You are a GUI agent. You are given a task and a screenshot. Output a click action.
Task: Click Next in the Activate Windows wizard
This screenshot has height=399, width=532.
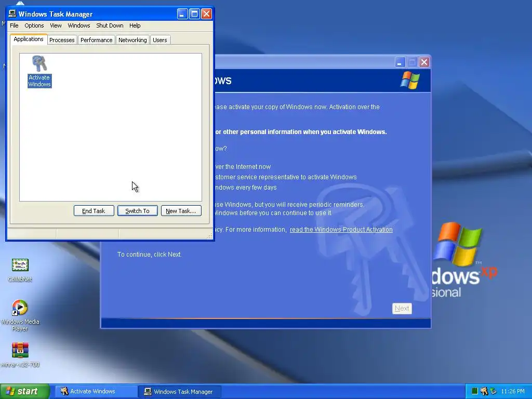tap(402, 309)
